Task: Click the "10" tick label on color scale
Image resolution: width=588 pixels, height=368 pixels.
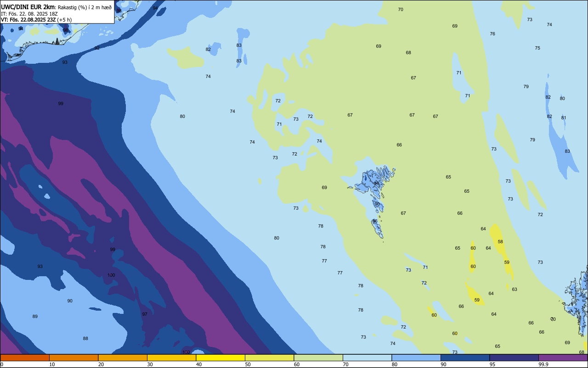Action: pos(52,364)
